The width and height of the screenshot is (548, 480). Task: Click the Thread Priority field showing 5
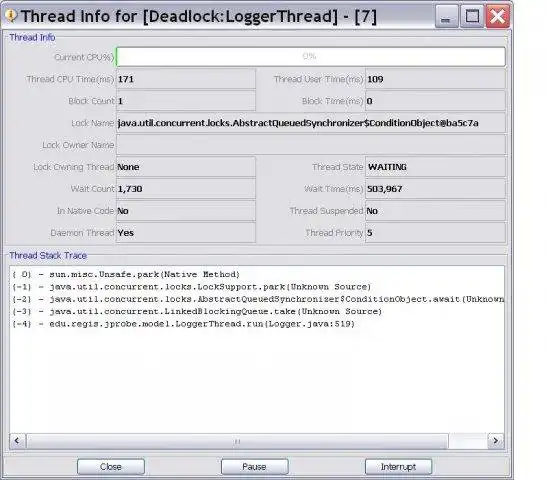(435, 233)
